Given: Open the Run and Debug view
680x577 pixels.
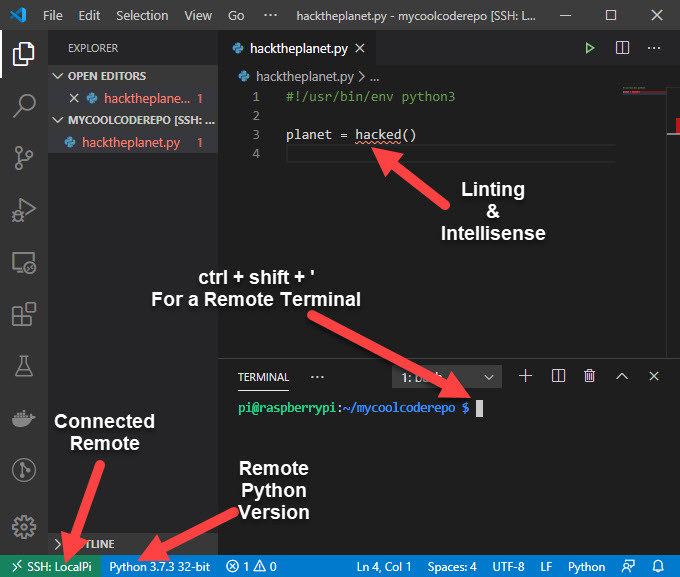Looking at the screenshot, I should click(23, 210).
